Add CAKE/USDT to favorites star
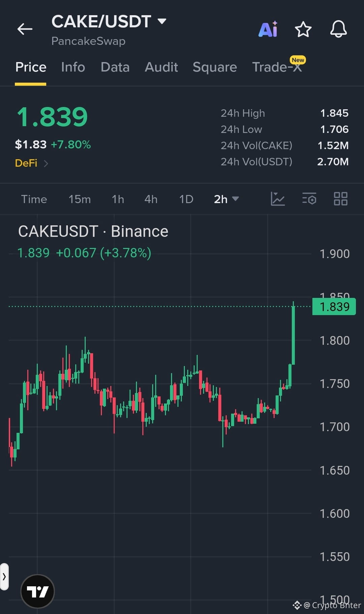Viewport: 364px width, 614px height. (303, 29)
